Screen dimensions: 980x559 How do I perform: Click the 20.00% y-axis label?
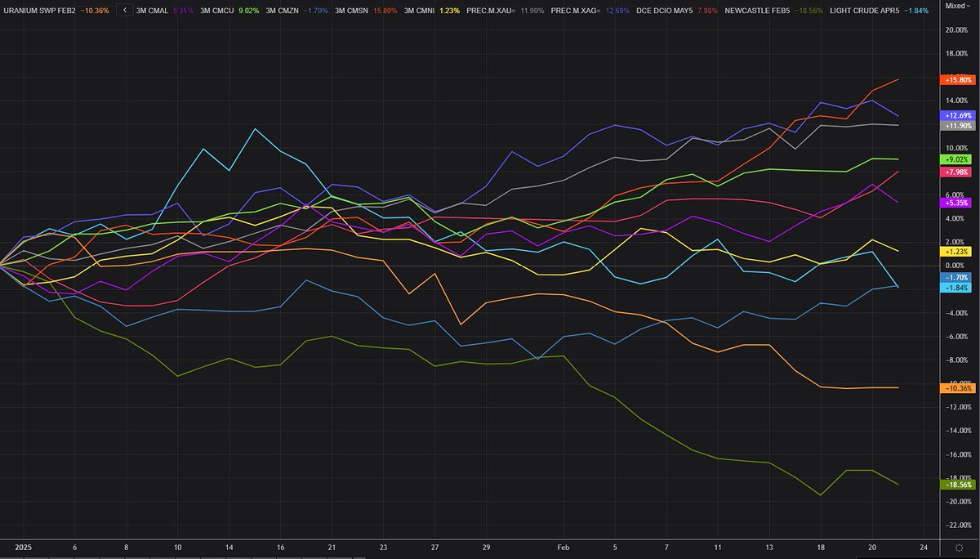click(956, 30)
